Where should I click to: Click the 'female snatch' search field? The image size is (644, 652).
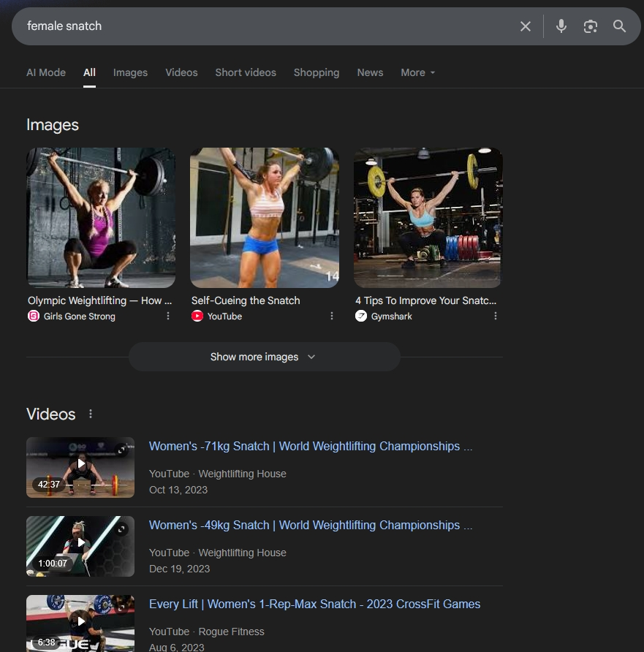pos(266,26)
